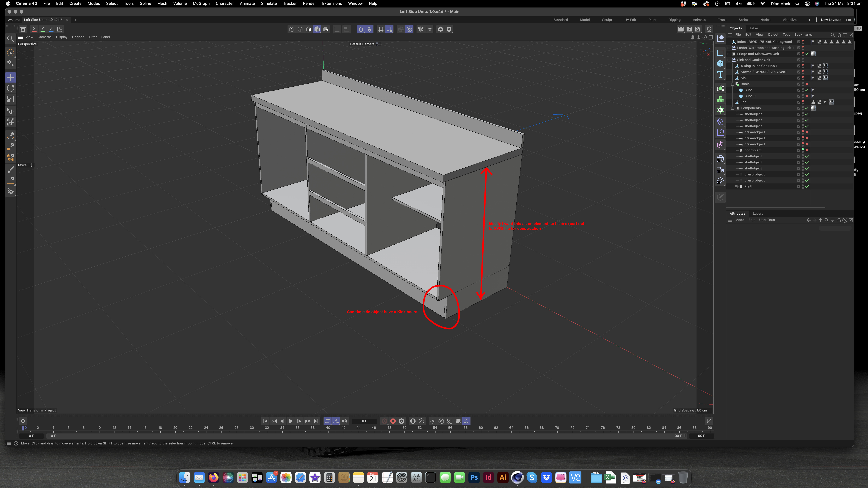Select the Scale tool in left toolbar
The image size is (868, 488).
(10, 99)
